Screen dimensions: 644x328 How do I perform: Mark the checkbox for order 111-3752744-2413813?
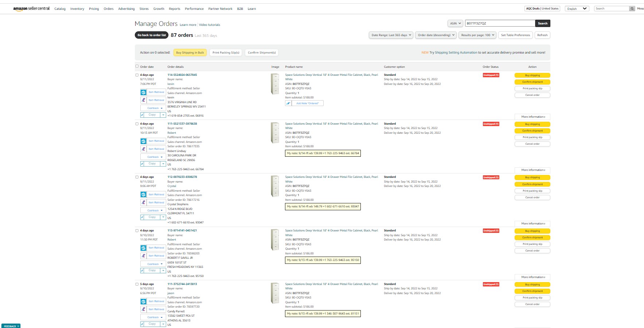pos(137,284)
